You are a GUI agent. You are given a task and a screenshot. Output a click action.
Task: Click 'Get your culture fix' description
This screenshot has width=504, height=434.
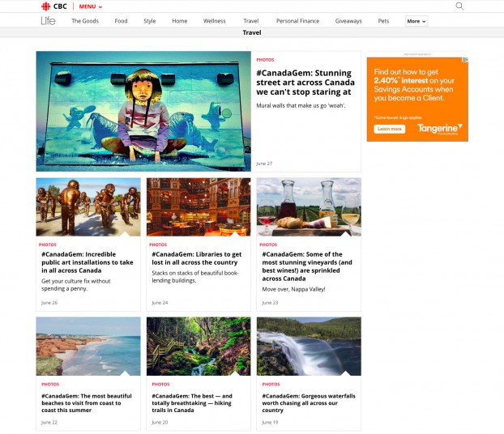[76, 285]
